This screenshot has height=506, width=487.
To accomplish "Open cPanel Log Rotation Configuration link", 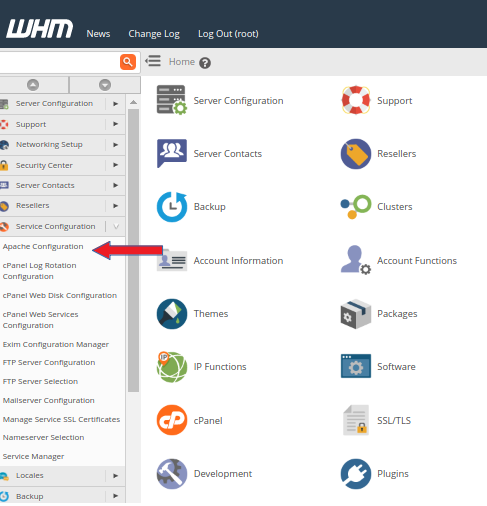I will click(x=39, y=271).
